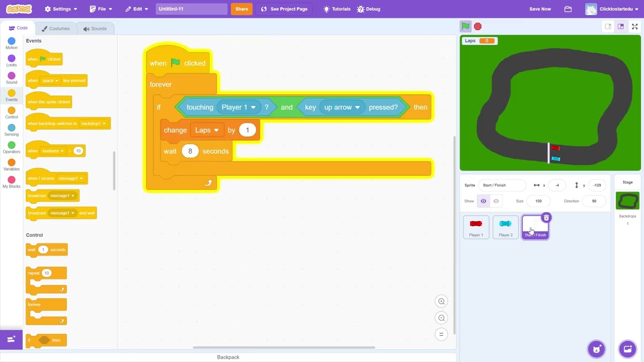The image size is (644, 362).
Task: Open the Clicktostartedu account menu
Action: pyautogui.click(x=612, y=9)
